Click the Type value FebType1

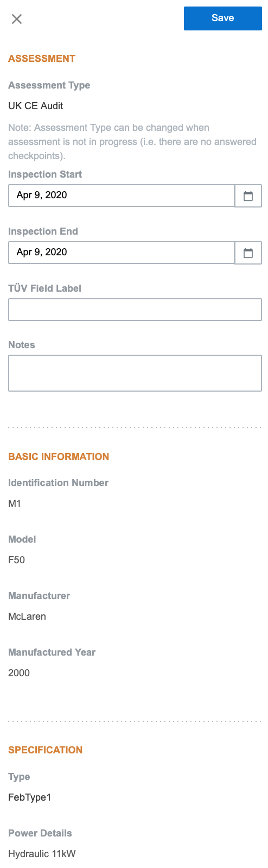tap(30, 797)
